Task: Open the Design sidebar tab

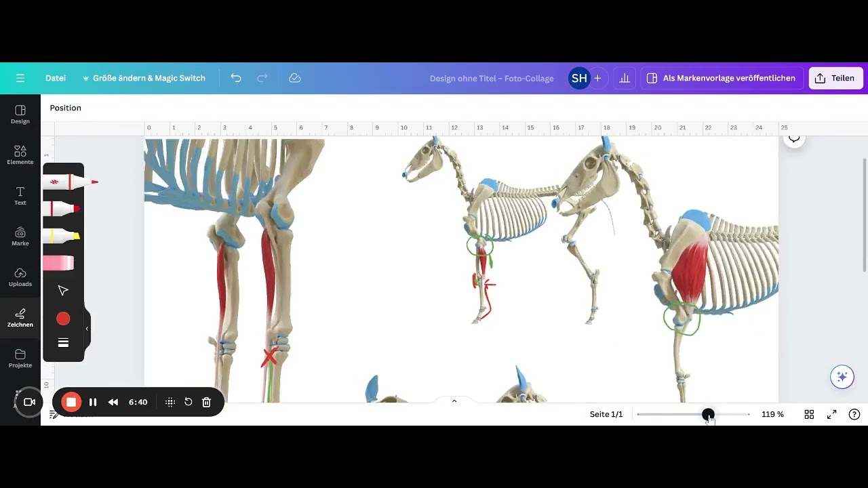Action: point(20,115)
